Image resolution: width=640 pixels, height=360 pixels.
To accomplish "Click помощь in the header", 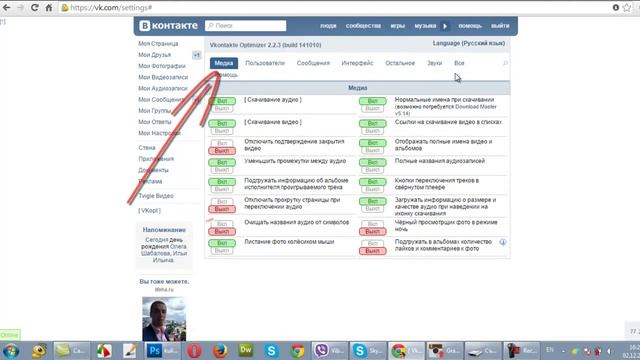I will click(x=470, y=26).
